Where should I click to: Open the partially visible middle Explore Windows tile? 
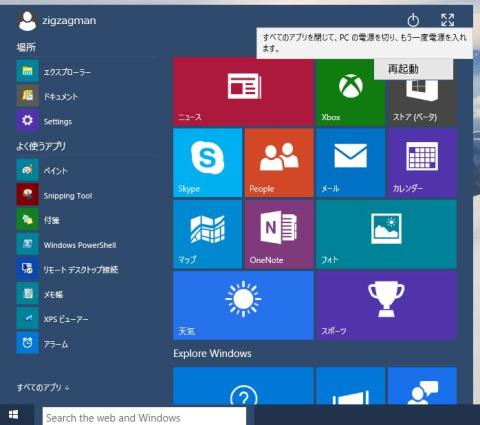point(350,386)
